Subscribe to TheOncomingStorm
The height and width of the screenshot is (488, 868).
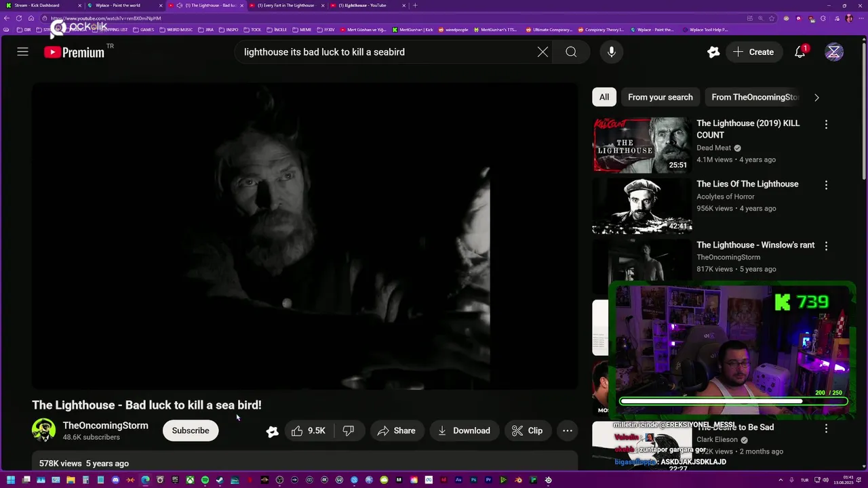(x=191, y=430)
